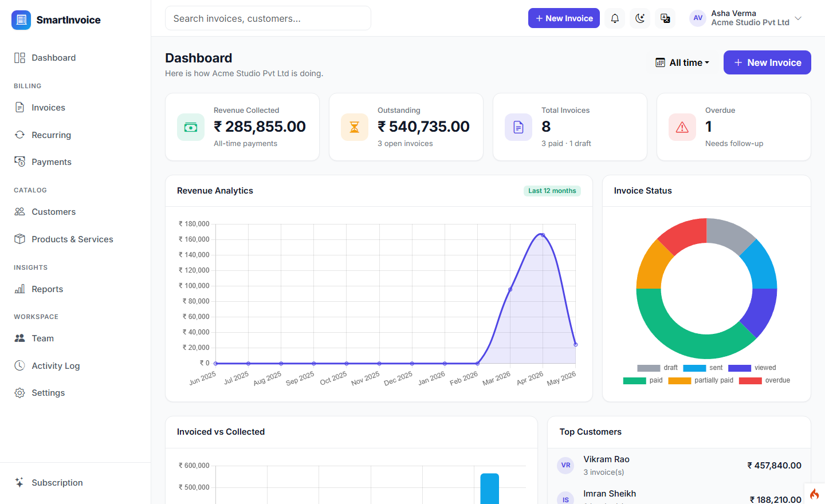Open the Activity Log link
The image size is (825, 504).
point(75,366)
